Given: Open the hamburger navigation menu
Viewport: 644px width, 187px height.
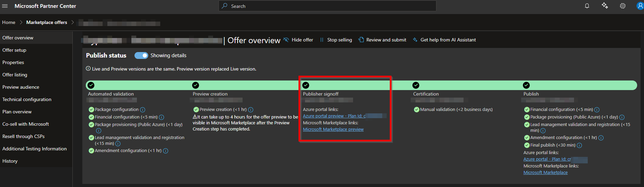Looking at the screenshot, I should 5,6.
